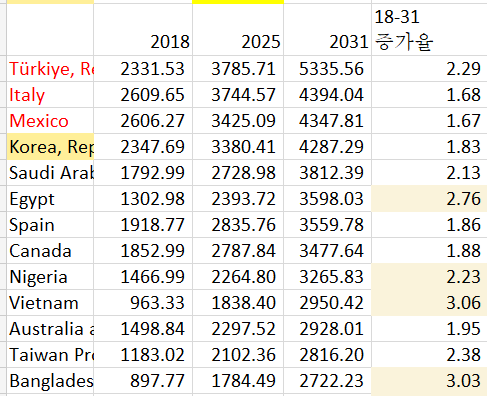Click the cell containing 1498.84
Viewport: 487px width, 396px height.
(143, 329)
